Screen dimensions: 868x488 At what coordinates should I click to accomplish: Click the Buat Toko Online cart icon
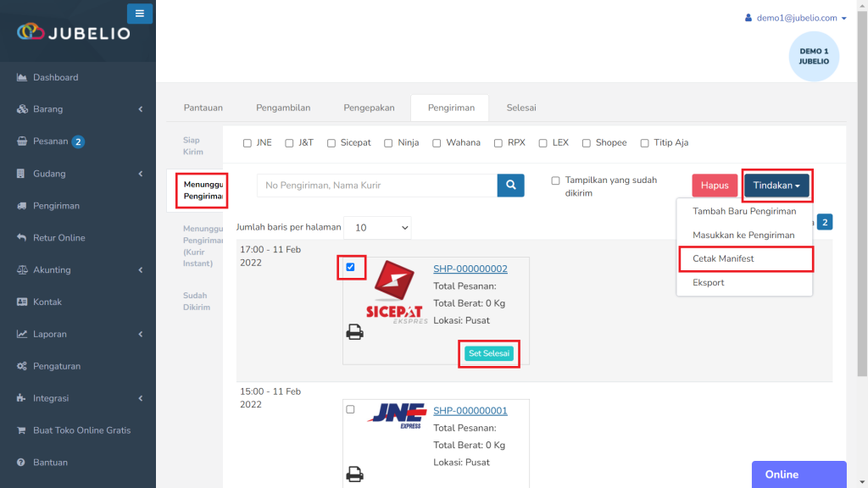coord(21,430)
